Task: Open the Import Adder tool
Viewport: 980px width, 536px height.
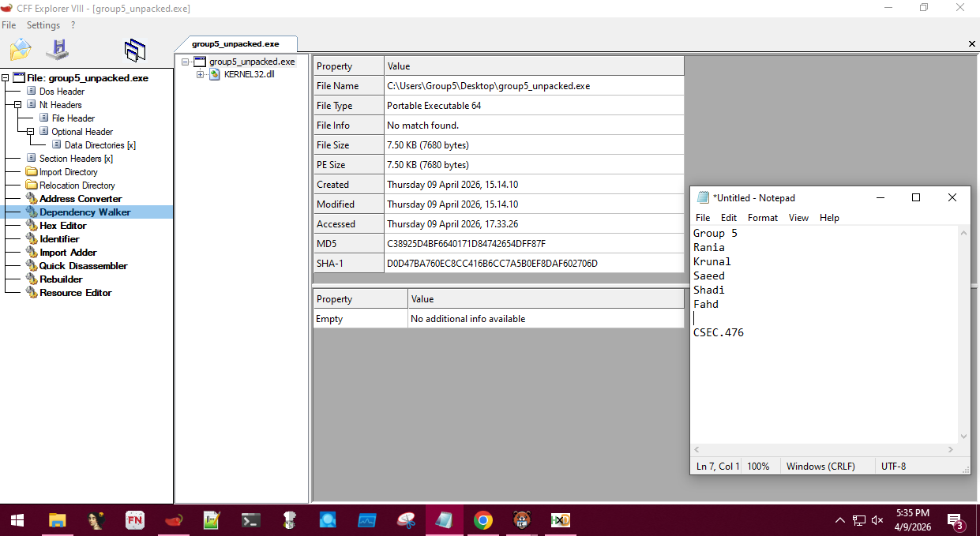Action: 68,253
